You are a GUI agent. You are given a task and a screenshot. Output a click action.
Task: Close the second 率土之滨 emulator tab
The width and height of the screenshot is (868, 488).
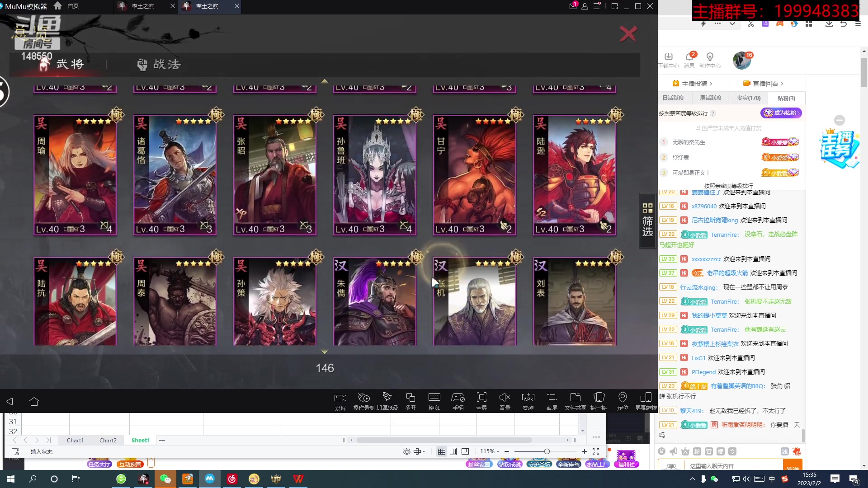[237, 6]
